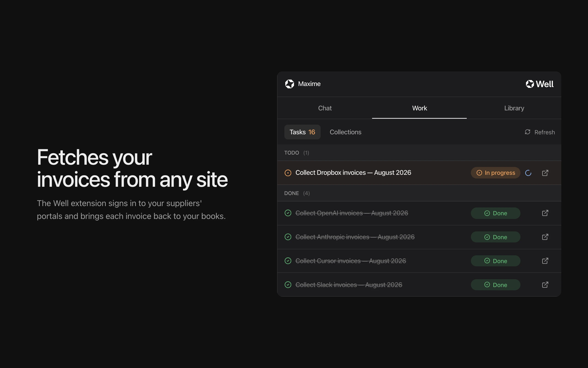Click green check circle beside OpenAI task title
Viewport: 588px width, 368px height.
click(288, 213)
